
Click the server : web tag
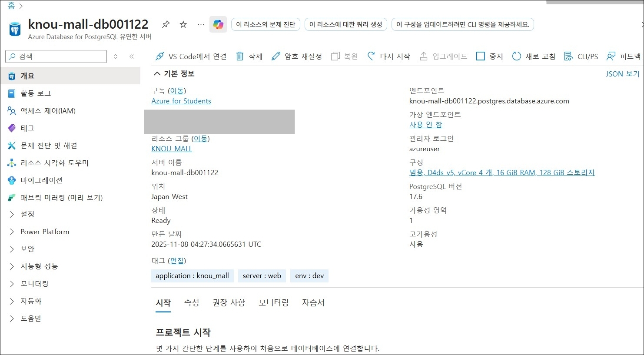(x=262, y=276)
